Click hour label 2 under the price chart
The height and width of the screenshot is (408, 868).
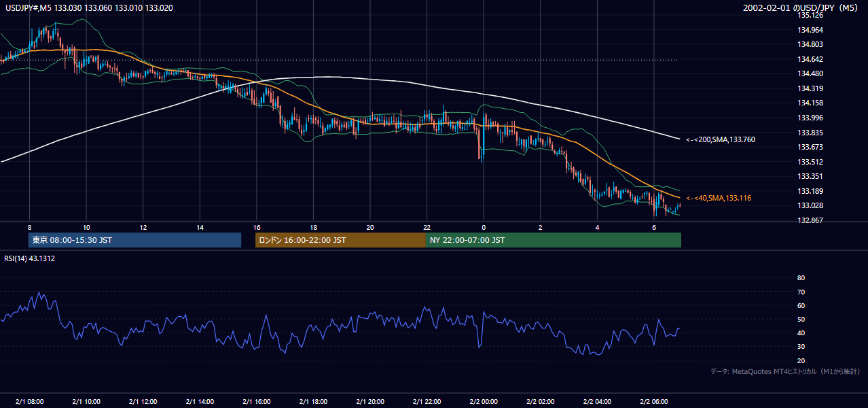point(541,227)
